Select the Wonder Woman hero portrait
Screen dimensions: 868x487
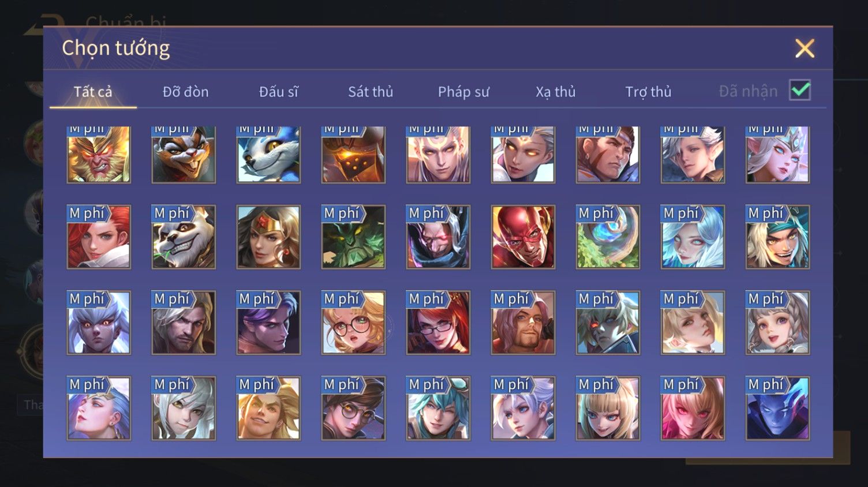[x=268, y=237]
